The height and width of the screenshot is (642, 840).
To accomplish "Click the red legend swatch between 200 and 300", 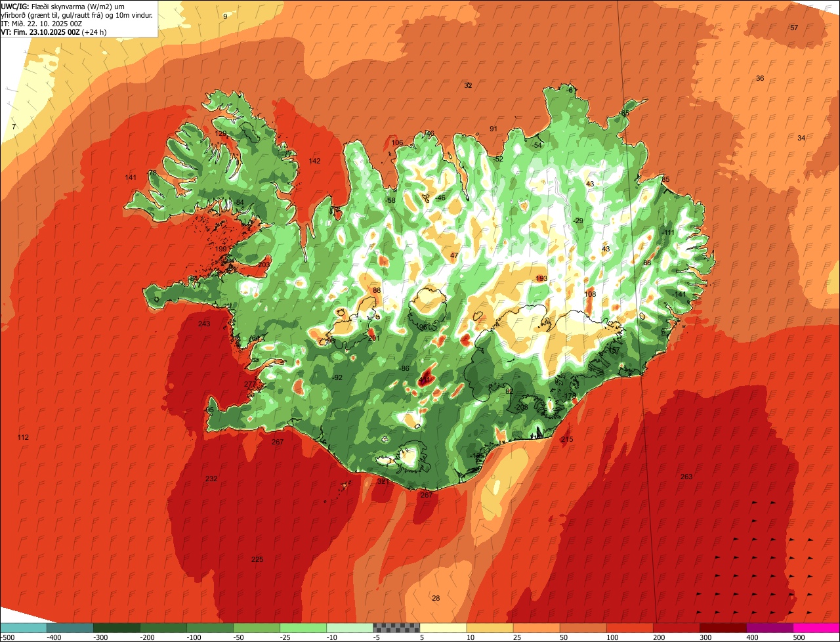I will pos(677,628).
